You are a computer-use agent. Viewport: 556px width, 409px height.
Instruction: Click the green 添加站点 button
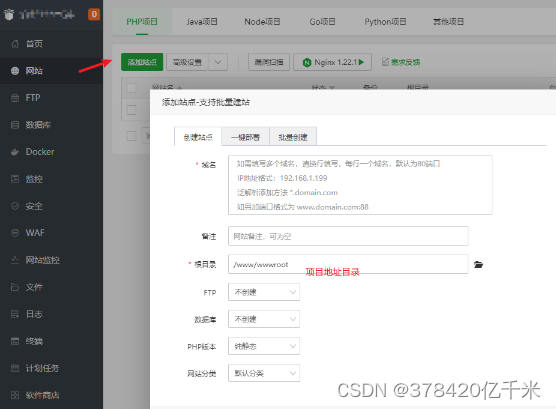click(142, 62)
